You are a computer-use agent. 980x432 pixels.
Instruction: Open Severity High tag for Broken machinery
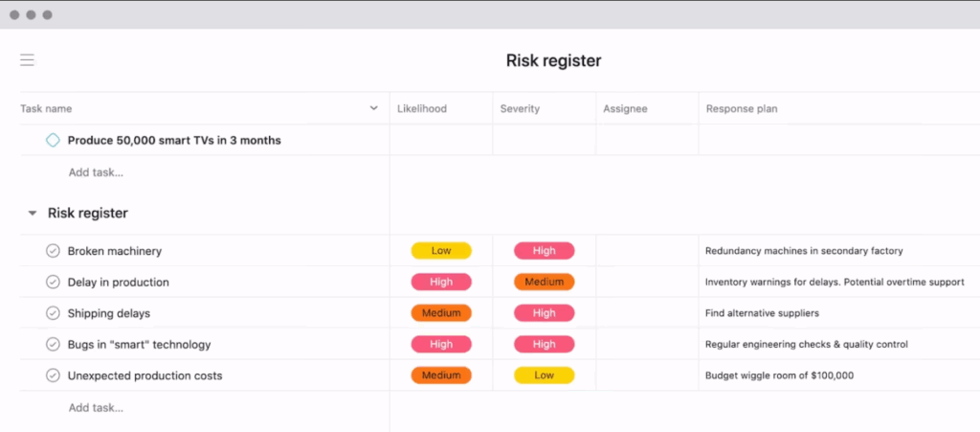click(545, 251)
